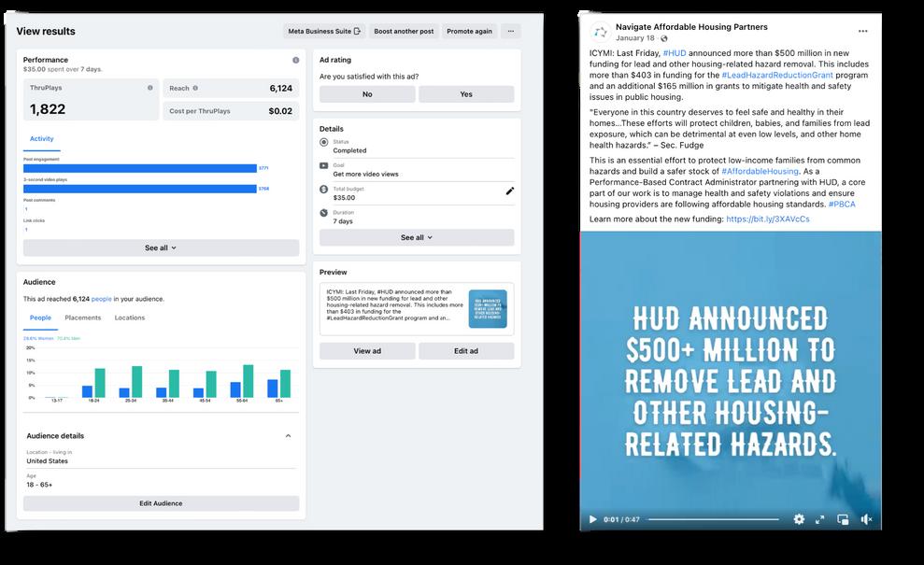Click View ad button

367,351
